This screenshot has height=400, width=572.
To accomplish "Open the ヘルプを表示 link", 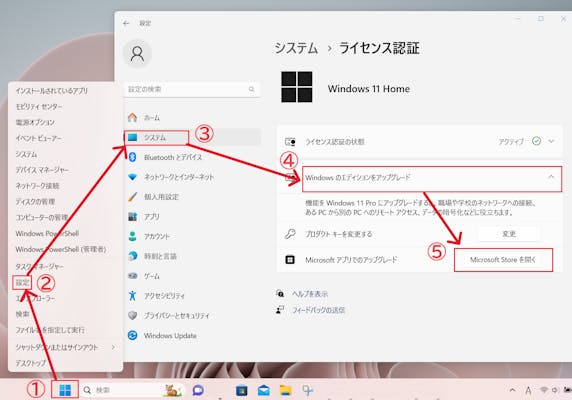I will [x=310, y=294].
